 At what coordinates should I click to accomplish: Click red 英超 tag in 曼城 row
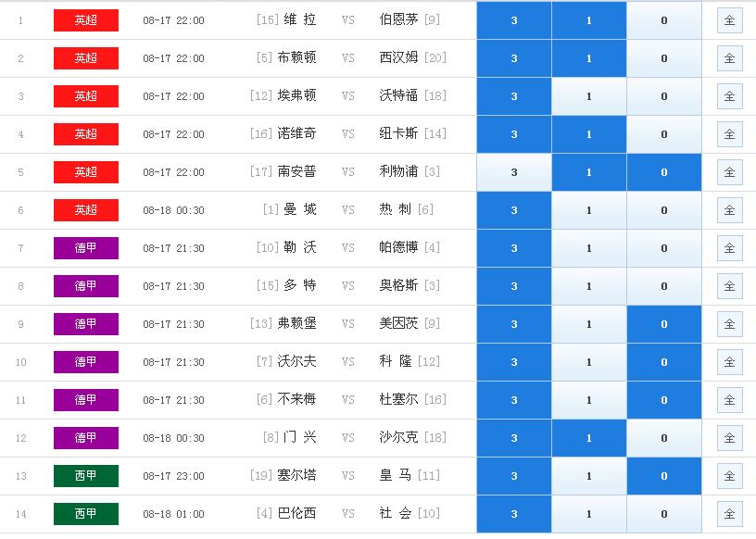tap(86, 210)
